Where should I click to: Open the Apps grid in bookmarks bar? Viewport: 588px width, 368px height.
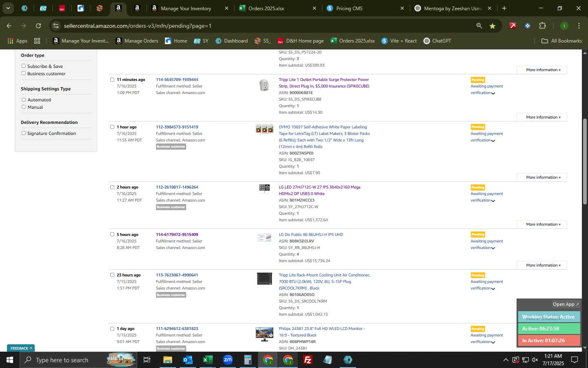[x=17, y=41]
